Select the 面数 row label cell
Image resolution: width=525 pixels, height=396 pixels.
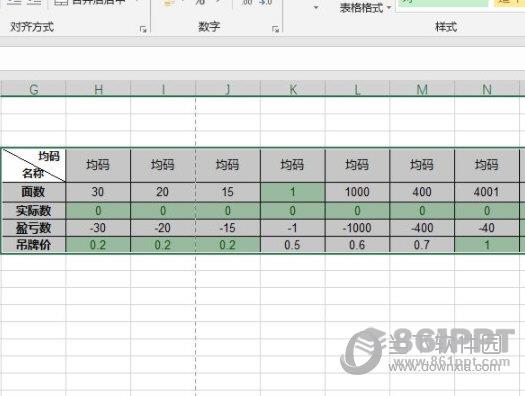coord(33,192)
